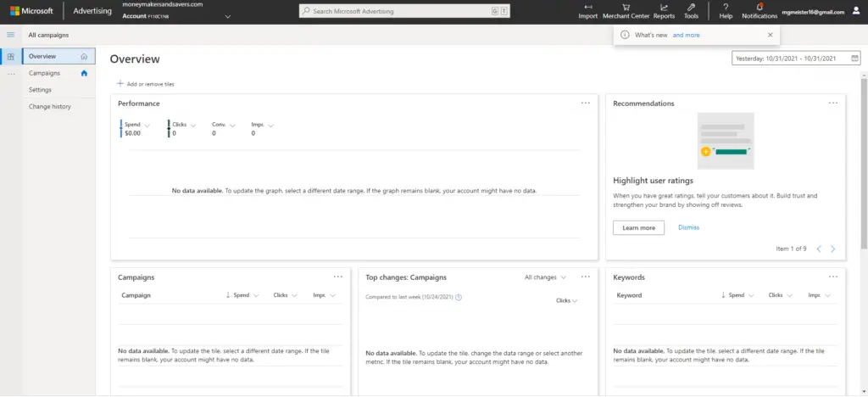Open the Yesterday date range picker
This screenshot has width=868, height=397.
pyautogui.click(x=796, y=59)
